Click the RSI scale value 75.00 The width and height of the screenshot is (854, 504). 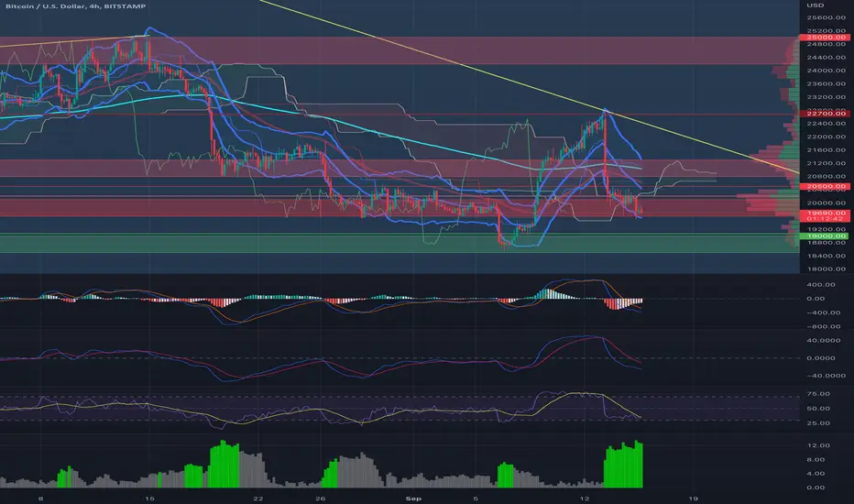coord(818,393)
